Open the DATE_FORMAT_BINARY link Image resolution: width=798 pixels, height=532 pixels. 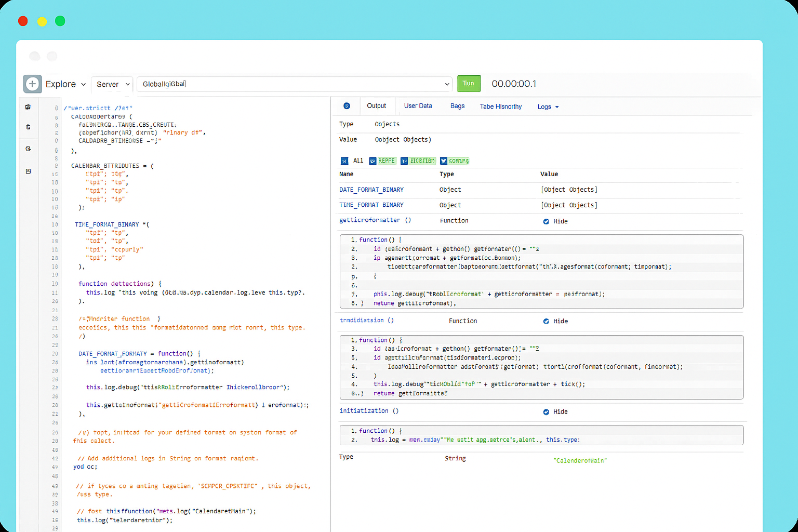pos(371,190)
